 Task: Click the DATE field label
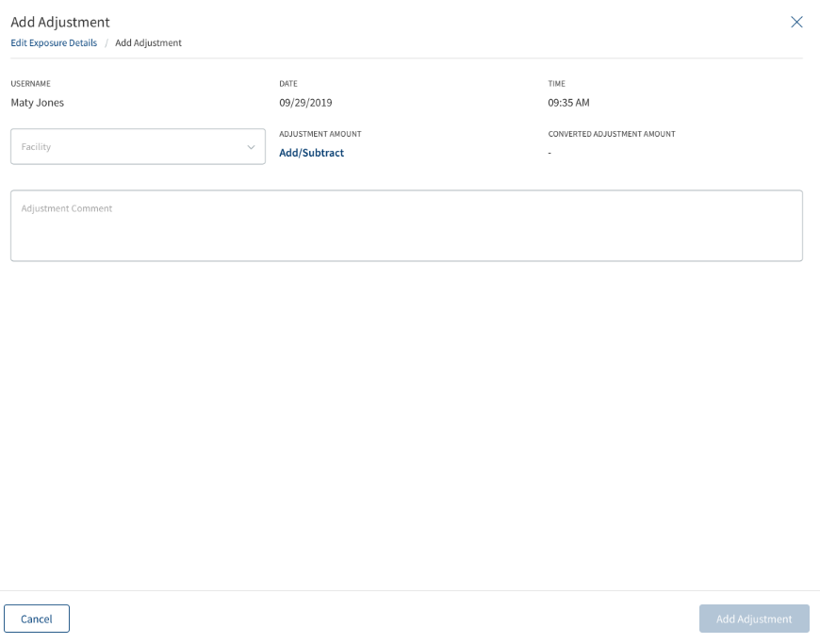pyautogui.click(x=288, y=84)
